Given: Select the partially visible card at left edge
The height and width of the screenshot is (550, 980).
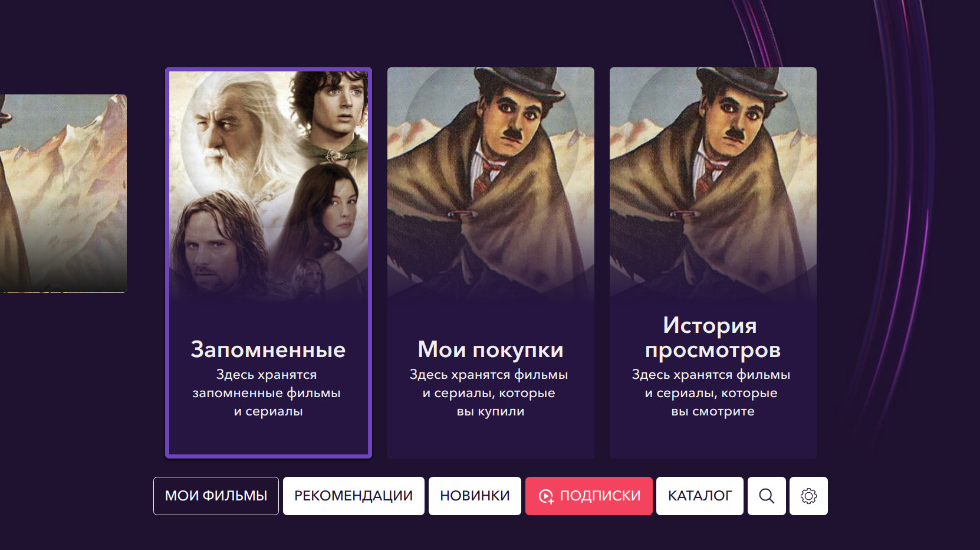Looking at the screenshot, I should pyautogui.click(x=63, y=194).
